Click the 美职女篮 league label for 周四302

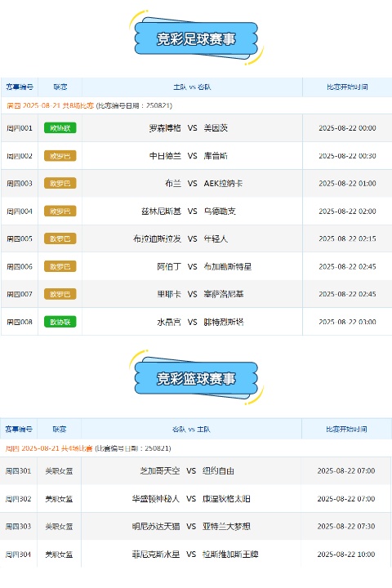[59, 499]
